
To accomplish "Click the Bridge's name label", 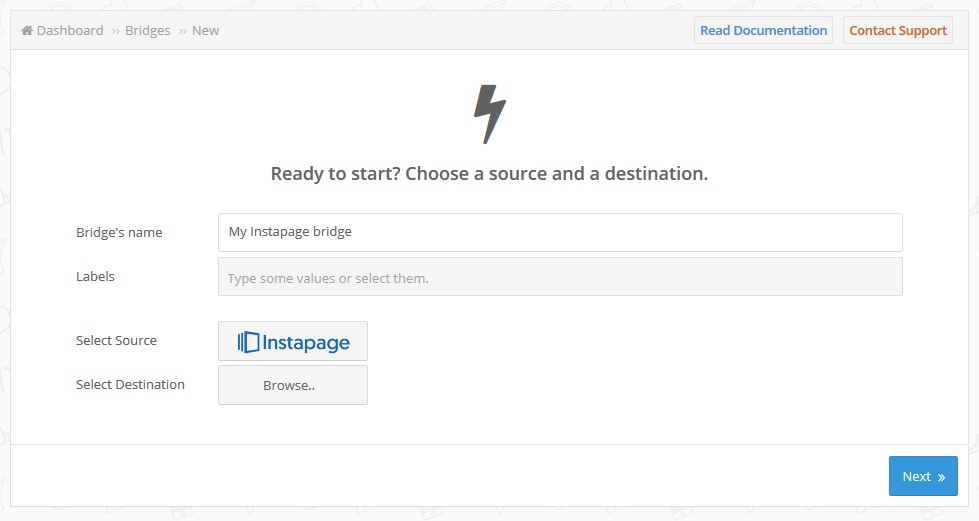I will pyautogui.click(x=119, y=232).
